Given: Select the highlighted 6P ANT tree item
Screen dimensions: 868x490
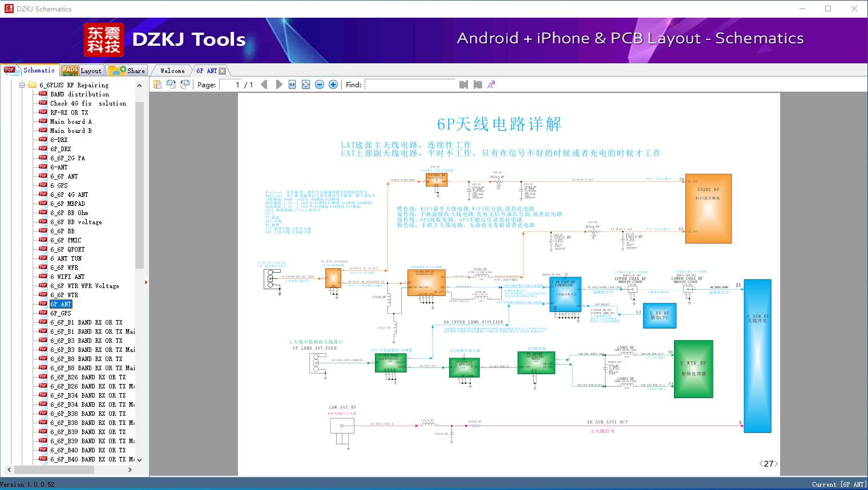Looking at the screenshot, I should 60,304.
